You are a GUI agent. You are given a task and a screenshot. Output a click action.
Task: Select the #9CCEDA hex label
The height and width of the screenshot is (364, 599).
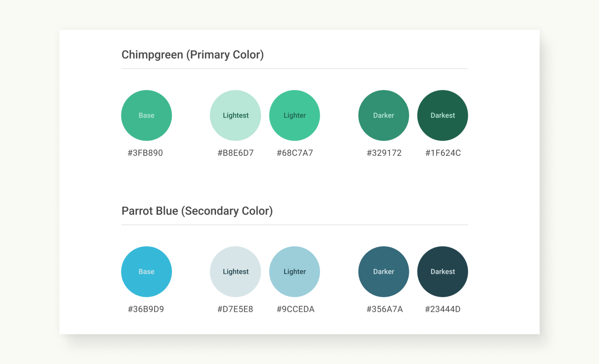[296, 309]
